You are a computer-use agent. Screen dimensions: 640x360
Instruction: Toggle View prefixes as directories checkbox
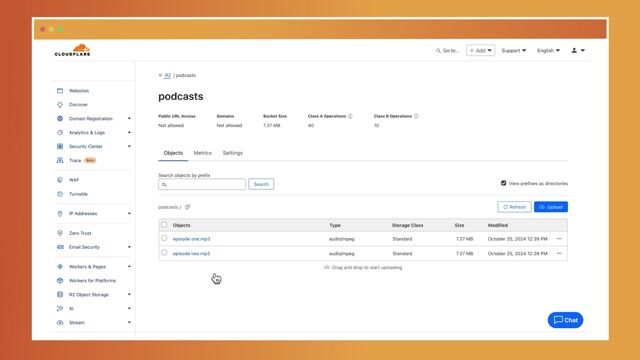point(504,183)
